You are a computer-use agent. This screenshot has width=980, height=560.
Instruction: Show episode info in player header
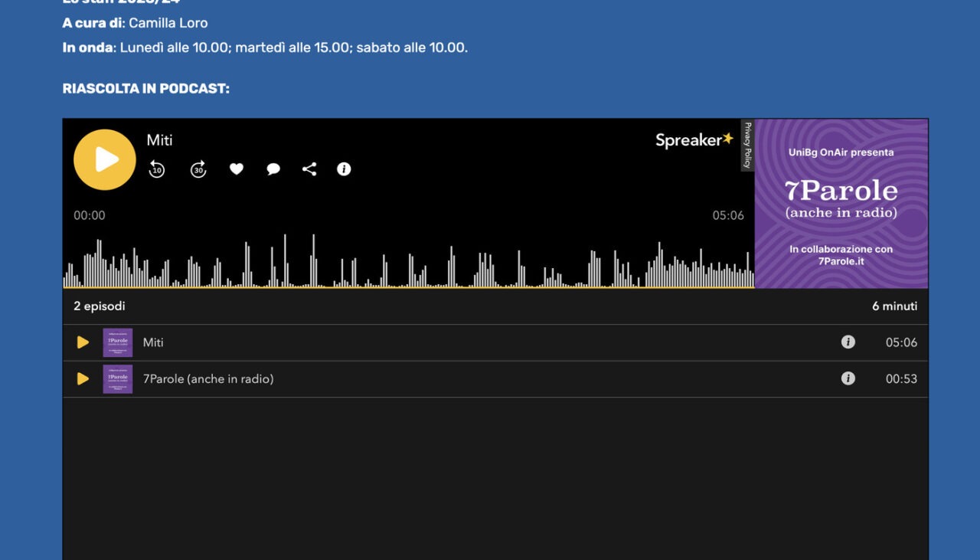(344, 169)
